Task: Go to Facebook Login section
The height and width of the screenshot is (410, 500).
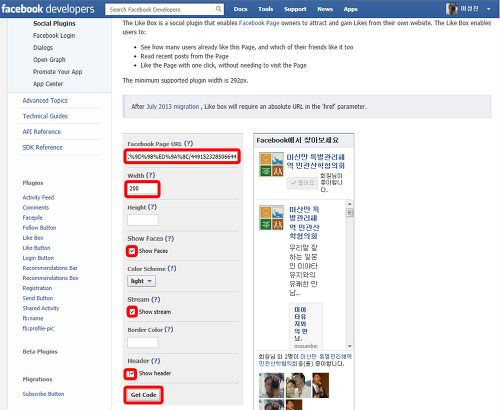Action: pyautogui.click(x=54, y=36)
